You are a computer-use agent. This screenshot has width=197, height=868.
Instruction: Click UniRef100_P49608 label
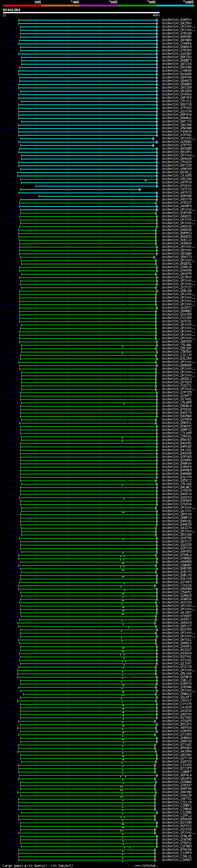pyautogui.click(x=176, y=131)
